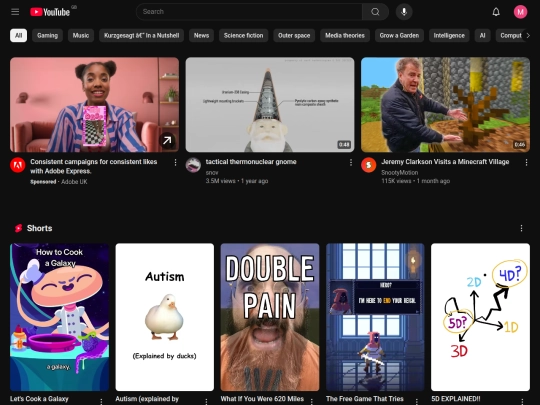The height and width of the screenshot is (405, 540).
Task: Click the search magnifier button
Action: [375, 12]
